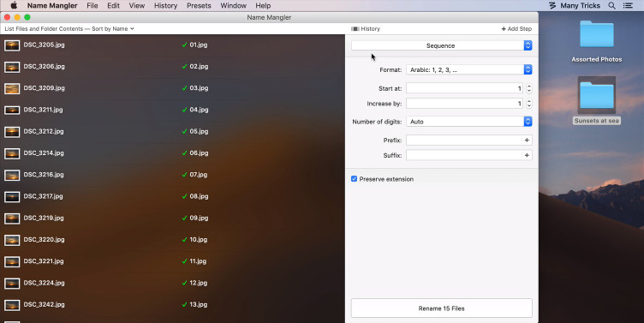Click the new name 01.jpg
Image resolution: width=644 pixels, height=323 pixels.
coord(199,45)
